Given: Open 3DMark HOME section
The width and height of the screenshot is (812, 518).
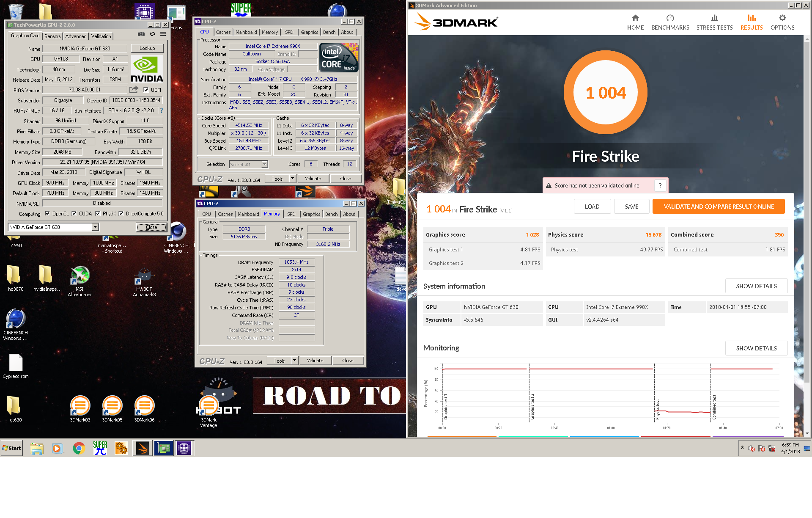Looking at the screenshot, I should [x=635, y=22].
